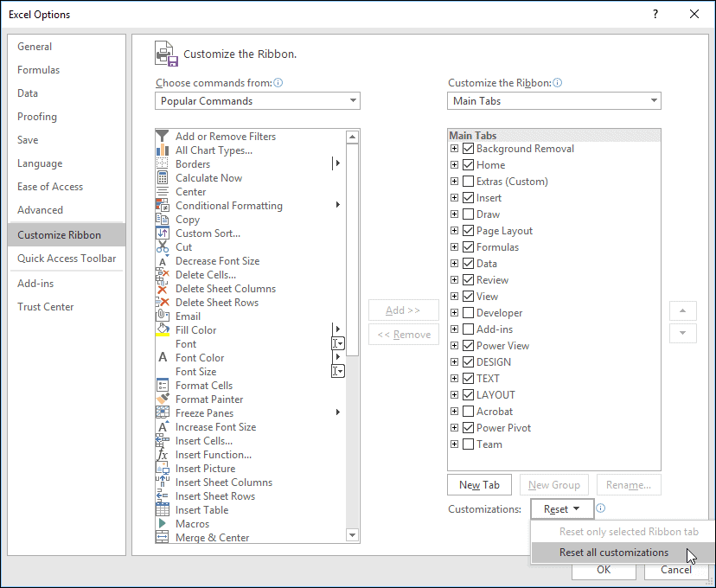Switch to the Proofing options category

(67, 117)
